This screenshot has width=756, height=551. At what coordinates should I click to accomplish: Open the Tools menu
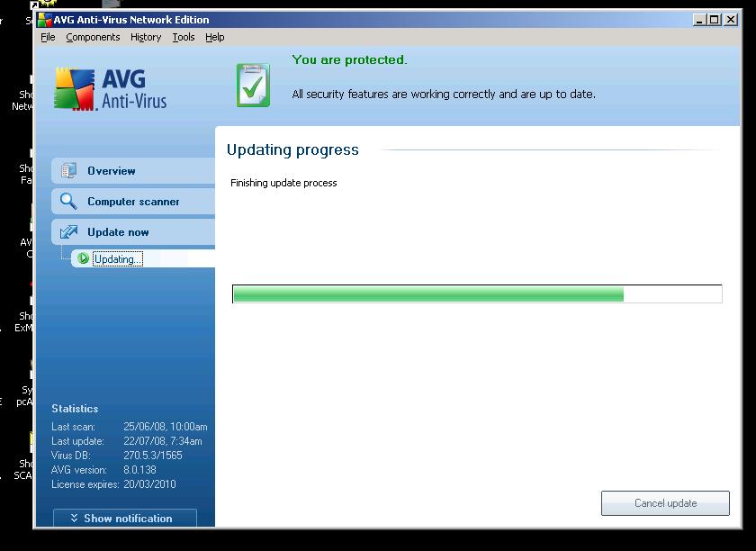184,37
